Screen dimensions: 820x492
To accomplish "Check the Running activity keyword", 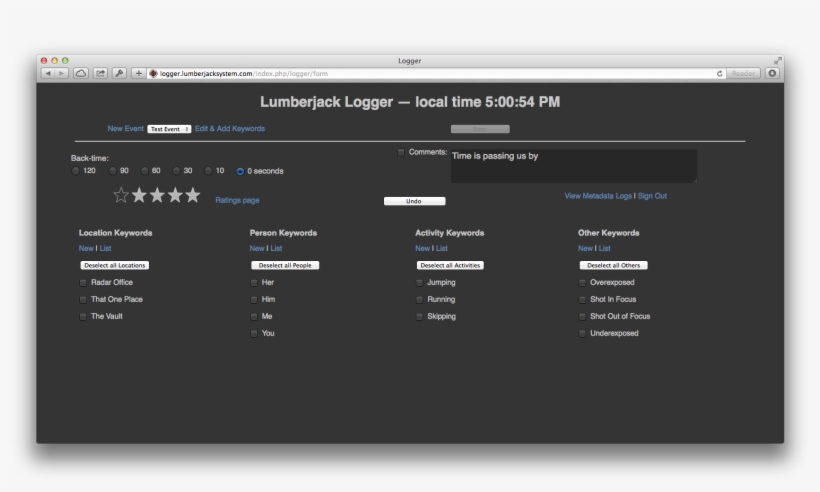I will click(x=419, y=300).
